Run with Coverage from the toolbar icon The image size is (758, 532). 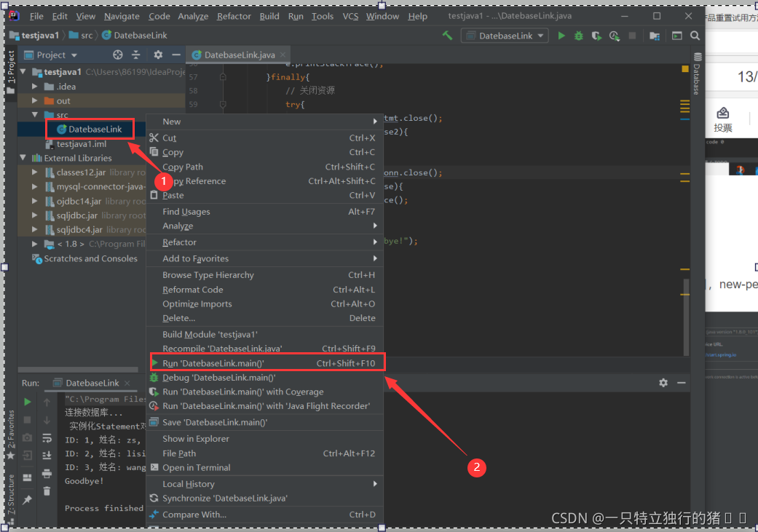(x=596, y=36)
